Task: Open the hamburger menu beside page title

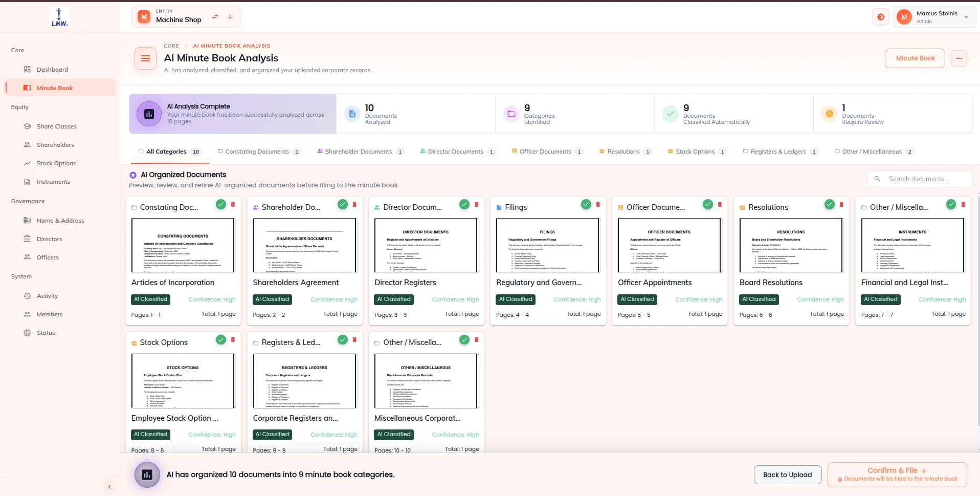Action: point(145,58)
